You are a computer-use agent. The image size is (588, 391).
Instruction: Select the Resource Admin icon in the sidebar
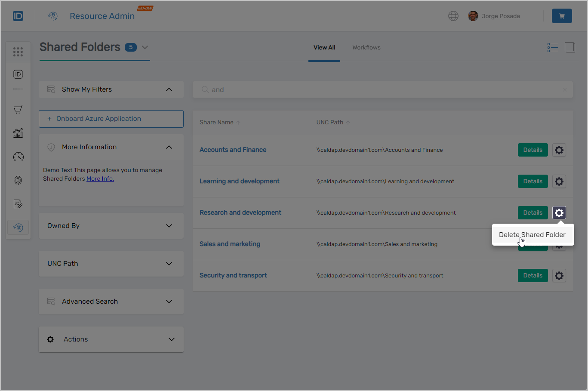click(18, 227)
